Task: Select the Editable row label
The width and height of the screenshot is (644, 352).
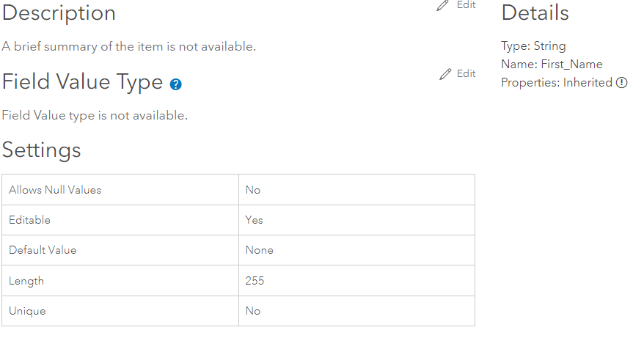Action: click(30, 220)
